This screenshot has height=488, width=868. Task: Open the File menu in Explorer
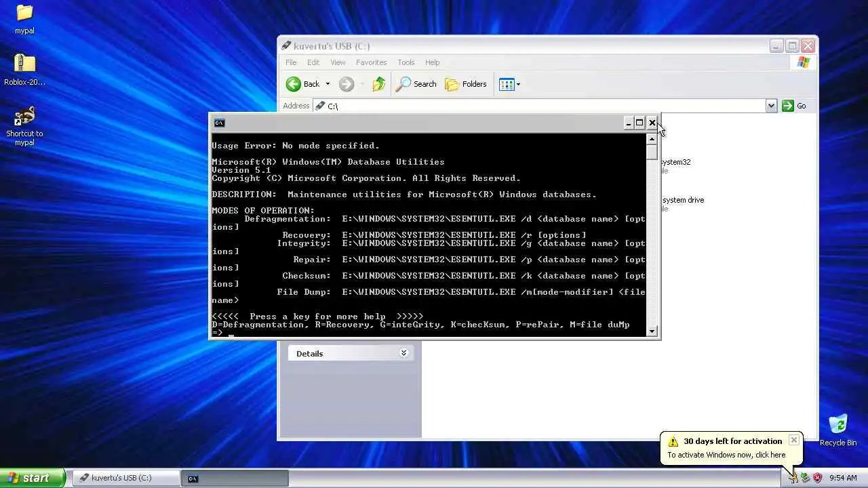(x=291, y=62)
